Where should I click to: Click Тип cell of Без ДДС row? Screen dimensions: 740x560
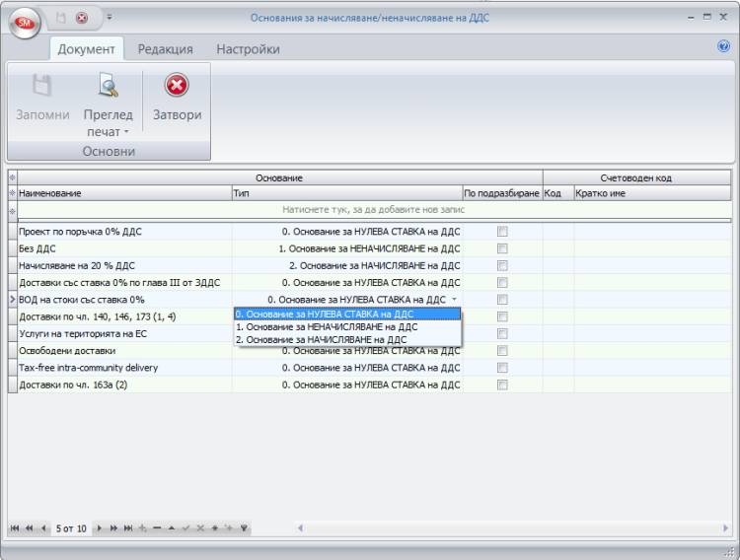347,248
